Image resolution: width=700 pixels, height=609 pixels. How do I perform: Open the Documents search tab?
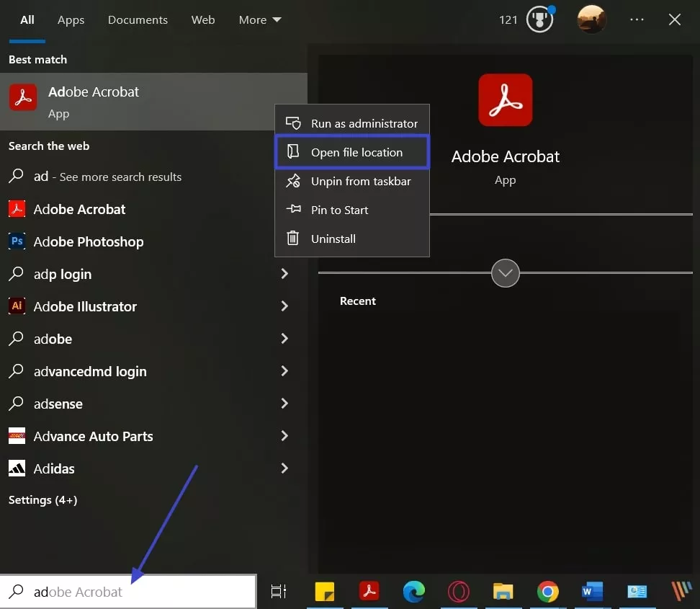[x=138, y=19]
